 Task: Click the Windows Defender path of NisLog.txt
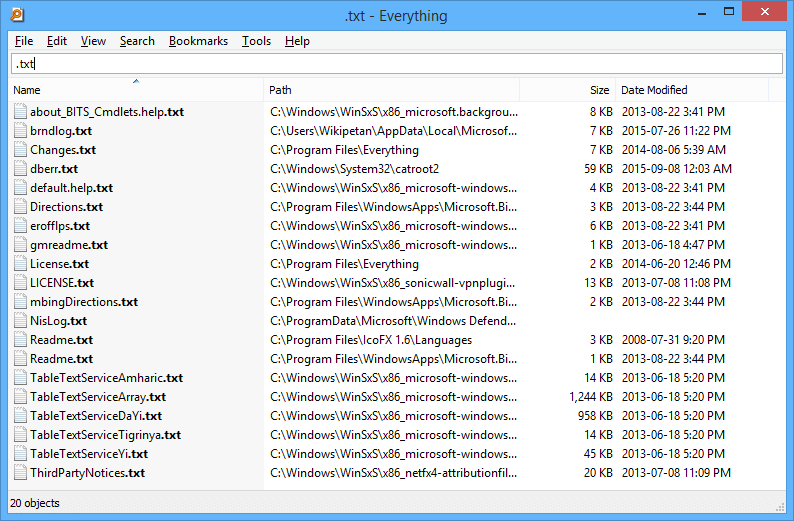[x=393, y=321]
